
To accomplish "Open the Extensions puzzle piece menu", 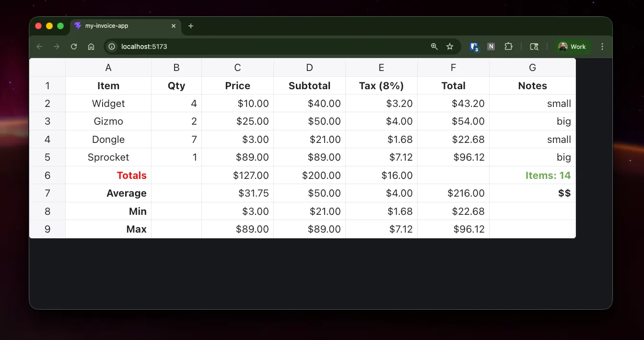I will 508,47.
